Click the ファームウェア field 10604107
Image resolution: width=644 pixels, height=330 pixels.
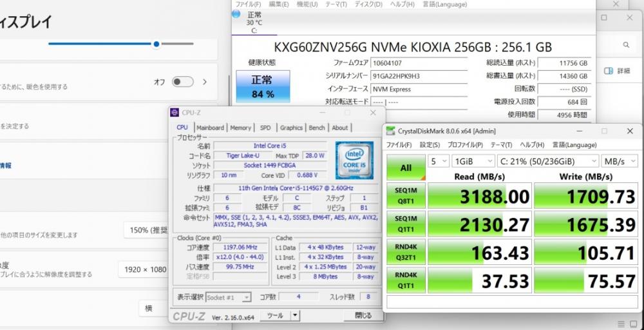point(419,63)
